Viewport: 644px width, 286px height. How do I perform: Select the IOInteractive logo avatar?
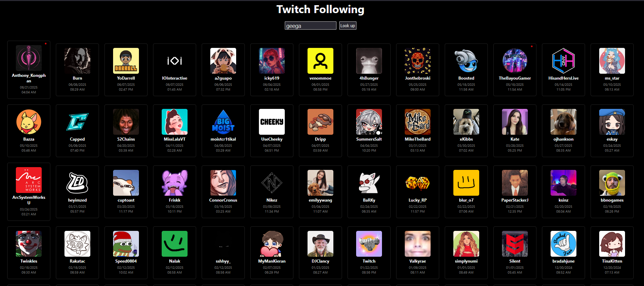pos(174,61)
